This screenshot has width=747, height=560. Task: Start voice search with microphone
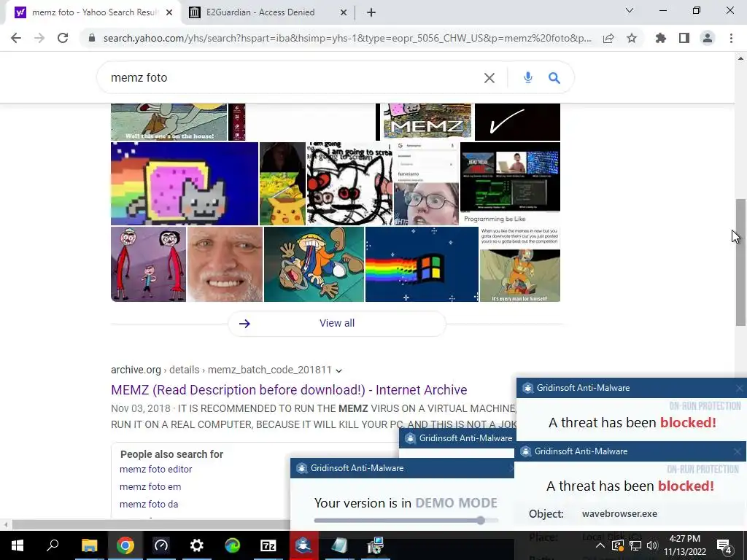point(527,77)
